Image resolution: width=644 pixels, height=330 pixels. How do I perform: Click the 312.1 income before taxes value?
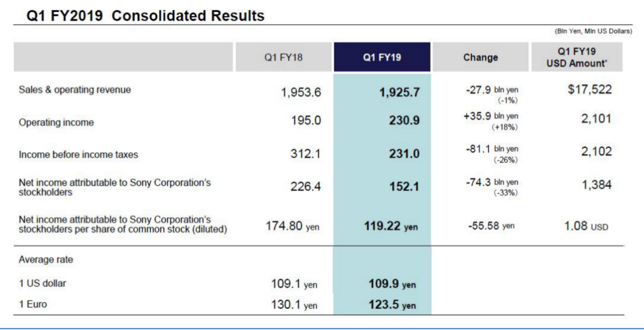click(x=306, y=152)
